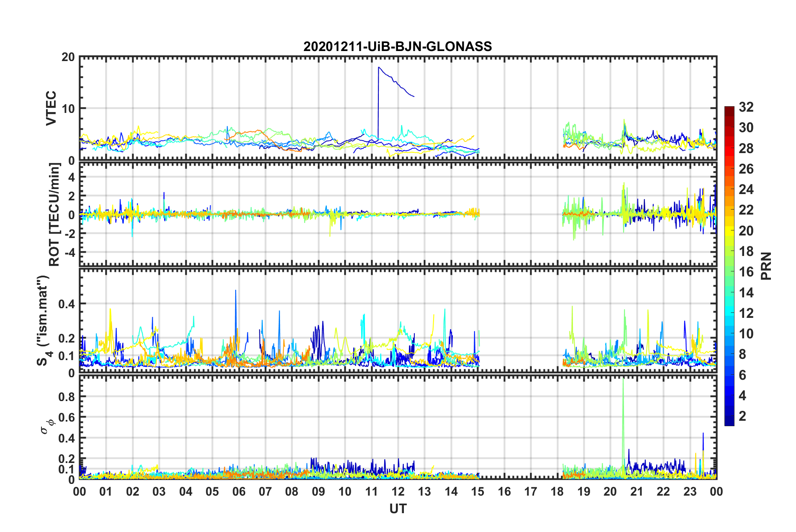
Task: Click UT axis hour label 16
Action: click(x=504, y=491)
